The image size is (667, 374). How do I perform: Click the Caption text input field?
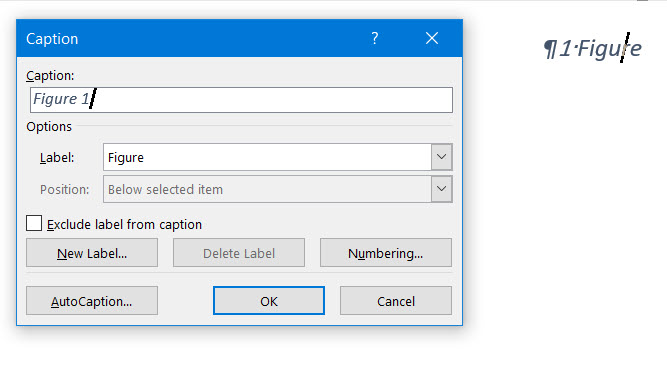pos(241,100)
